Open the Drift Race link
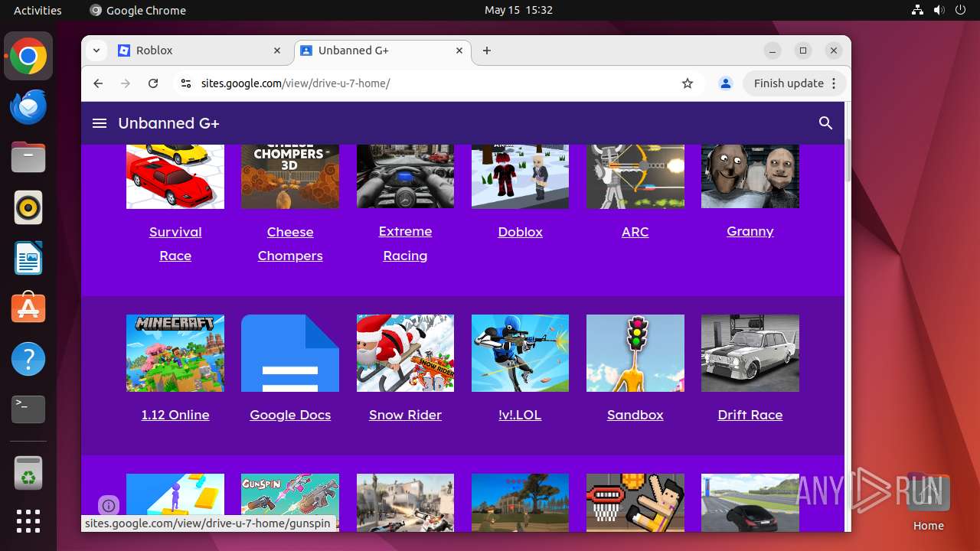980x551 pixels. (x=750, y=415)
